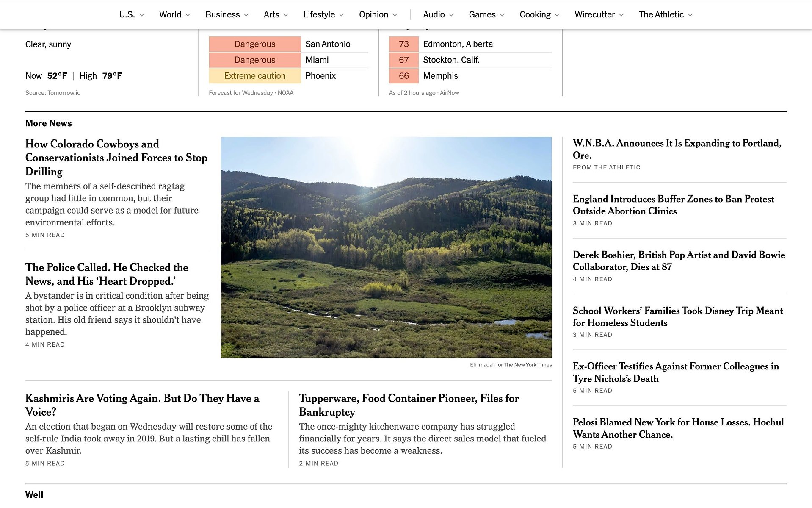Click Stockton, Calif. row text
This screenshot has width=812, height=508.
click(x=451, y=60)
